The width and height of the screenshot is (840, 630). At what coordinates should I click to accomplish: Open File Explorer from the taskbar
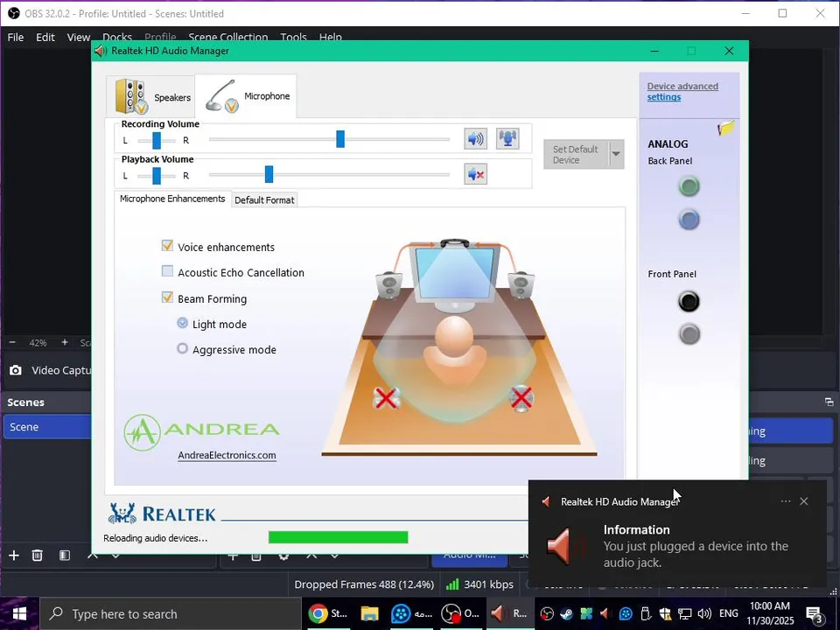point(369,613)
